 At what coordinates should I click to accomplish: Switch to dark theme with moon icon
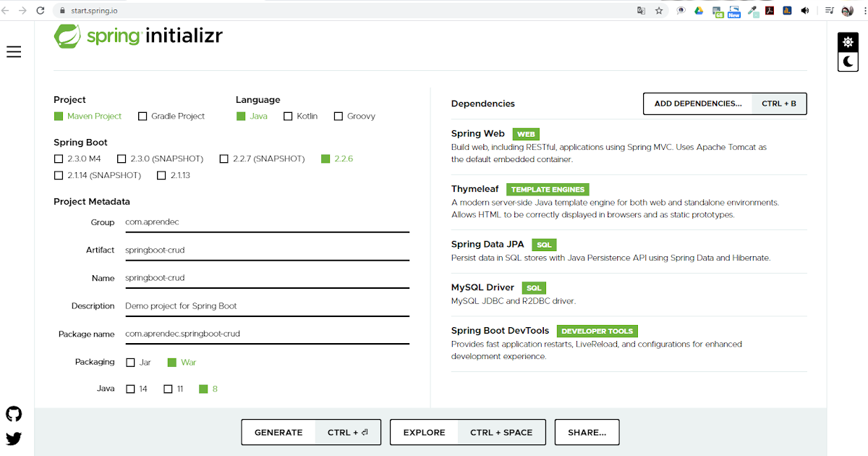point(847,62)
